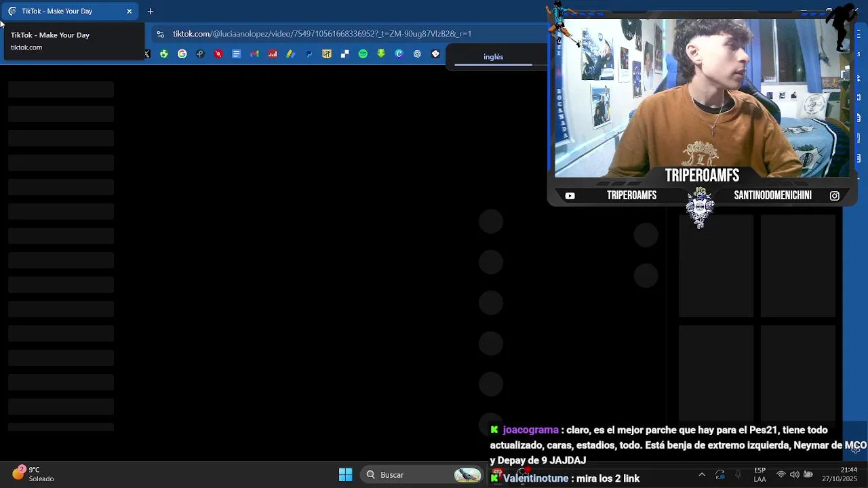
Task: Open the Windows Start menu
Action: (x=345, y=475)
